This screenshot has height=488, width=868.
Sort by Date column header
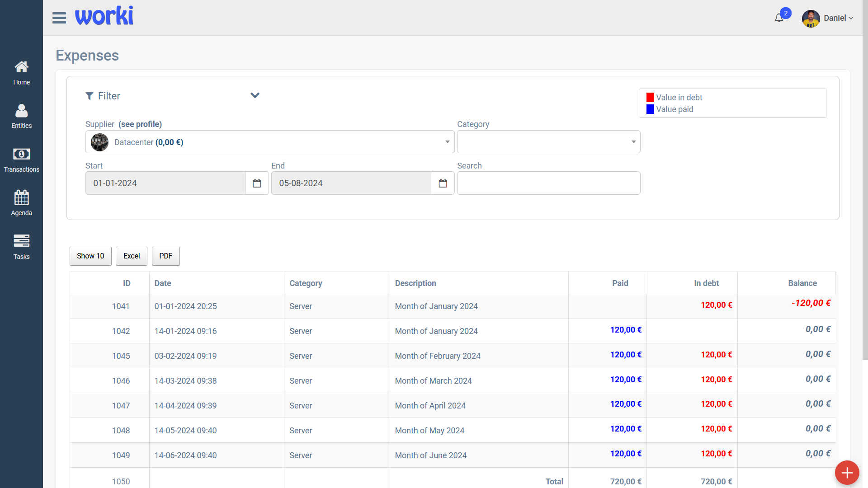217,283
